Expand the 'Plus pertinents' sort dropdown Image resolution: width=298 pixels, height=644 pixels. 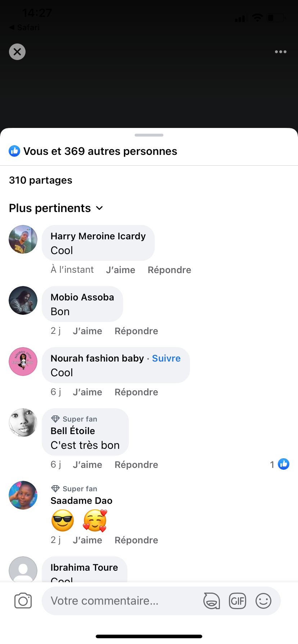(56, 208)
